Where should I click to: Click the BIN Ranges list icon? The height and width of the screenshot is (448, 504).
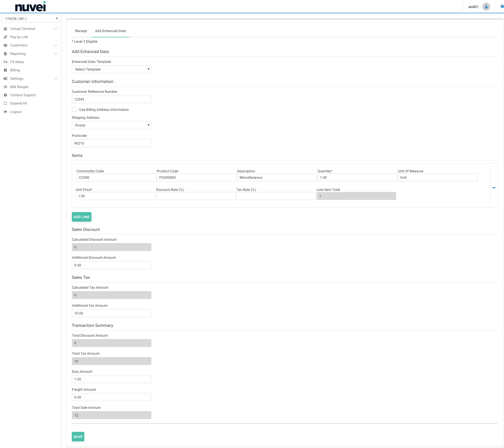coord(5,87)
